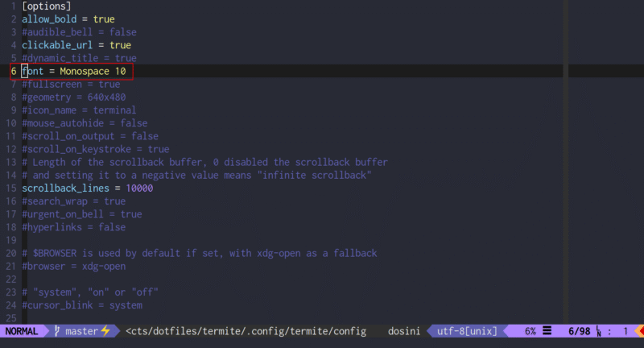
Task: Click the master branch name
Action: (80, 331)
